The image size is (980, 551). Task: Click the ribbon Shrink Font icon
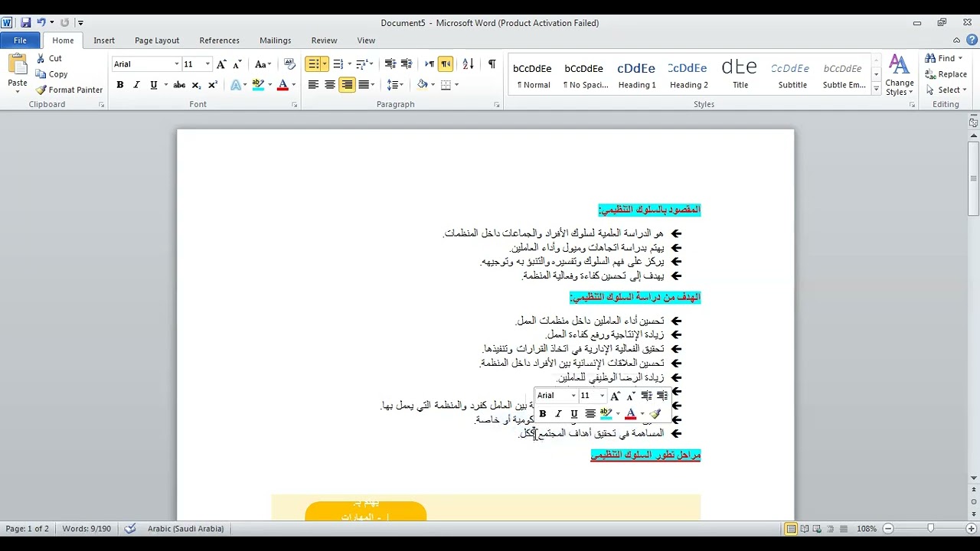(237, 64)
